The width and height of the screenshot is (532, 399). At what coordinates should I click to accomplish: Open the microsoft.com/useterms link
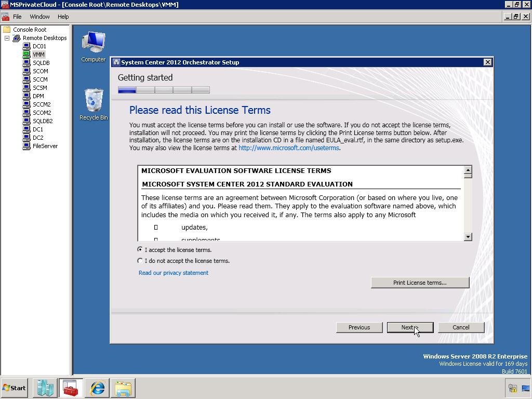289,148
